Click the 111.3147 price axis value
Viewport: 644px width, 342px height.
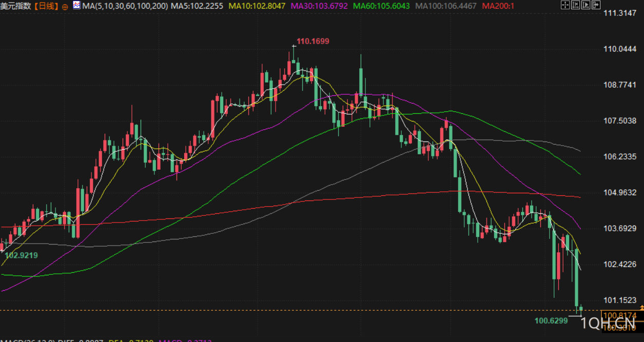coord(620,13)
